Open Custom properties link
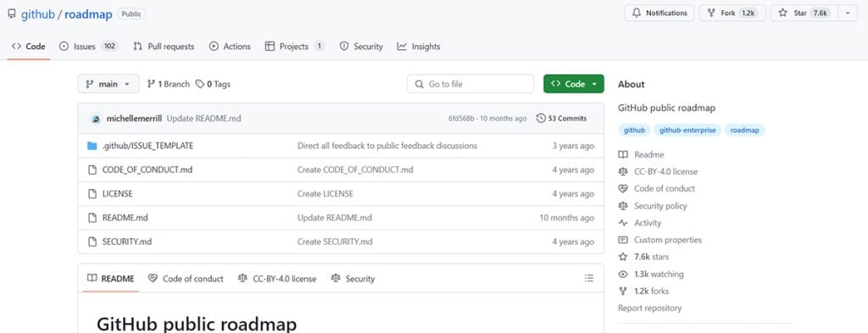868x333 pixels. pyautogui.click(x=660, y=240)
